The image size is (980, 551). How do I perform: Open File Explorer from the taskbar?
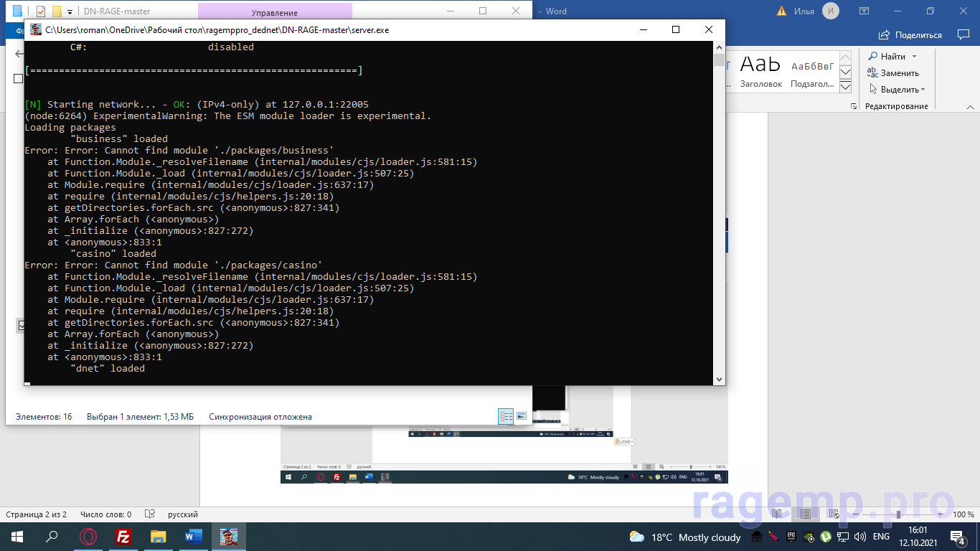point(159,537)
